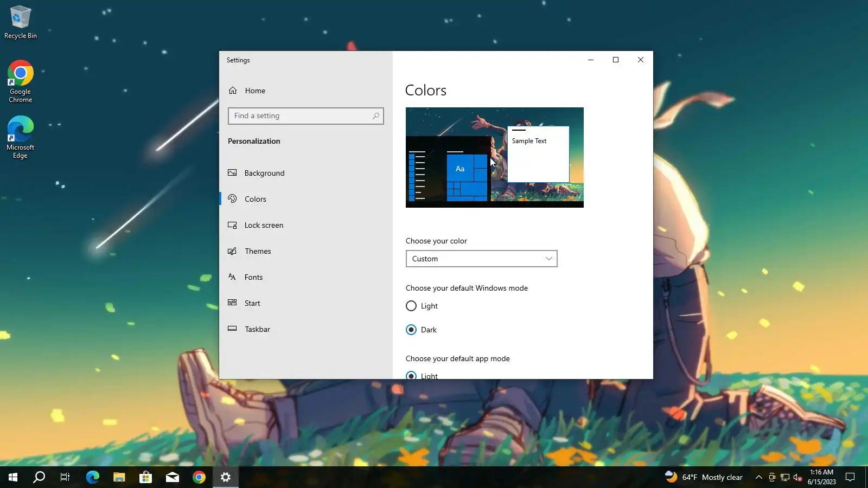Open Lock screen settings
This screenshot has width=868, height=488.
pos(306,225)
